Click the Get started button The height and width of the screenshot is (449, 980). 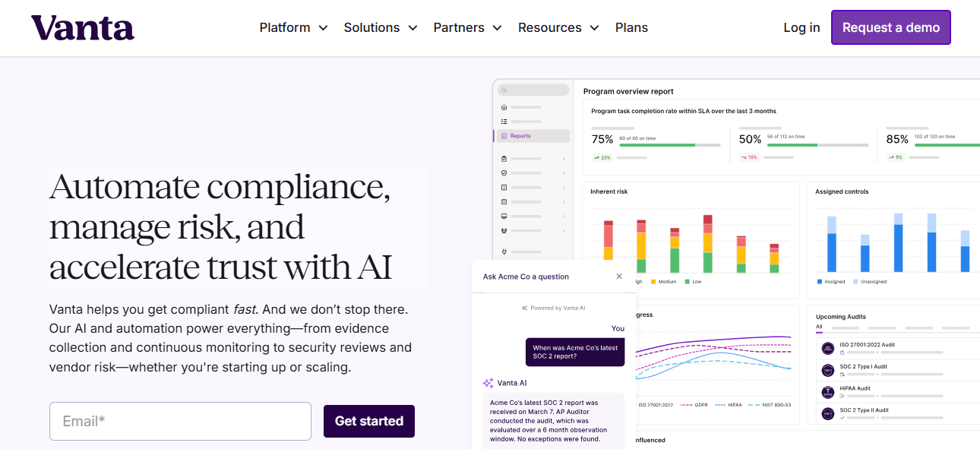(x=369, y=421)
